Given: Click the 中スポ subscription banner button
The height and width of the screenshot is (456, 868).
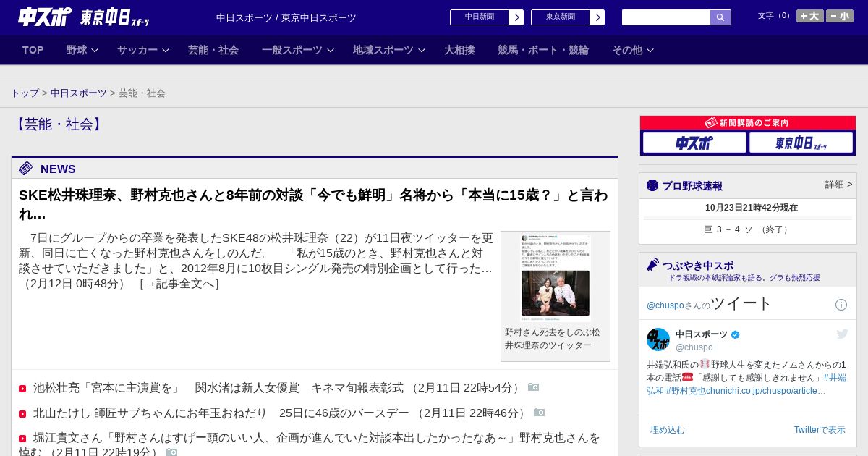Looking at the screenshot, I should tap(694, 143).
